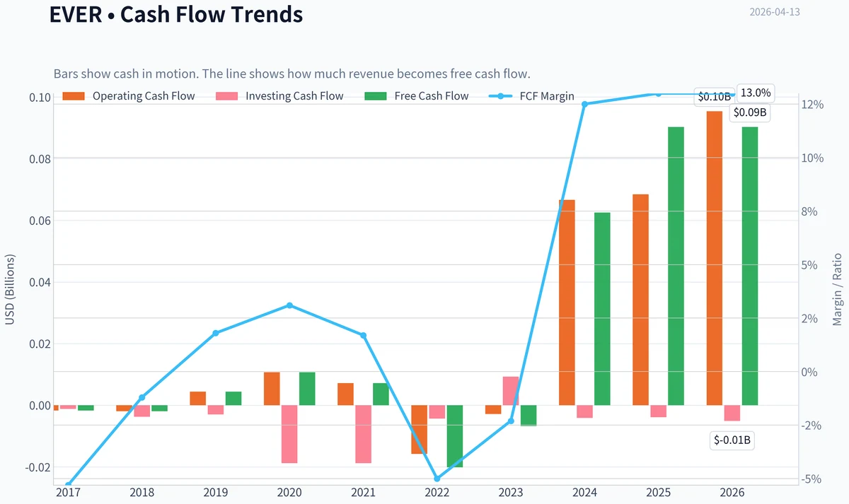
Task: Select the $0.10B data label
Action: [714, 98]
